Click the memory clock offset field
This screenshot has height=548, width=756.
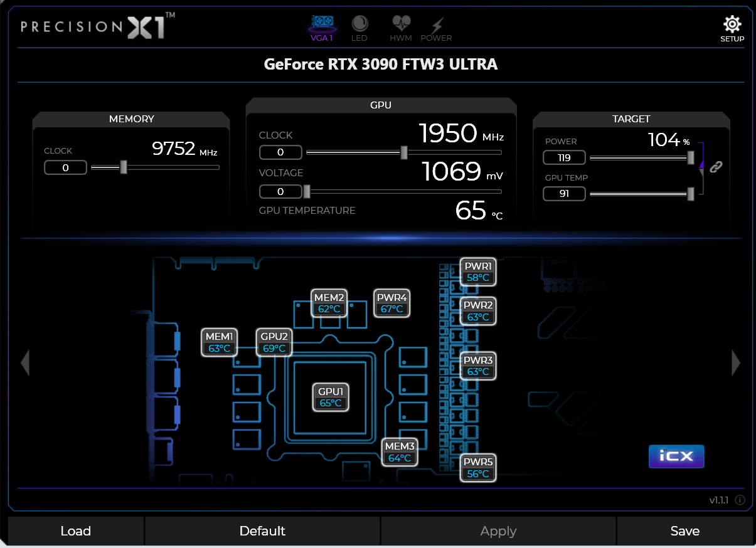coord(65,167)
